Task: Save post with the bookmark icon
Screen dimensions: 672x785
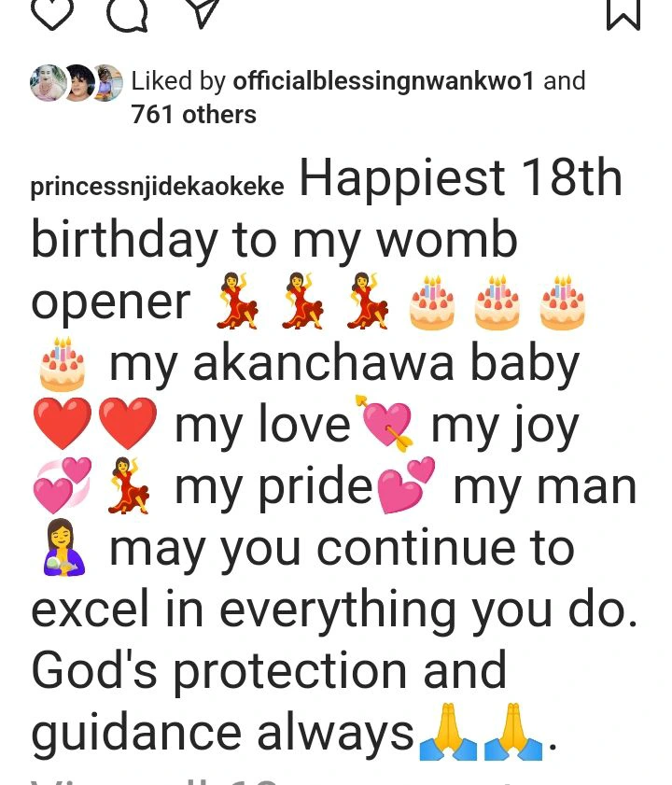Action: (623, 14)
